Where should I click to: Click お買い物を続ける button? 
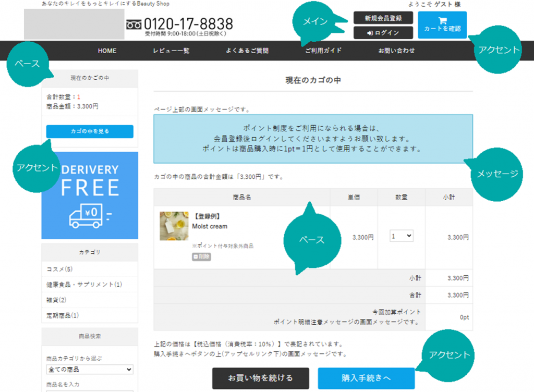[x=260, y=378]
